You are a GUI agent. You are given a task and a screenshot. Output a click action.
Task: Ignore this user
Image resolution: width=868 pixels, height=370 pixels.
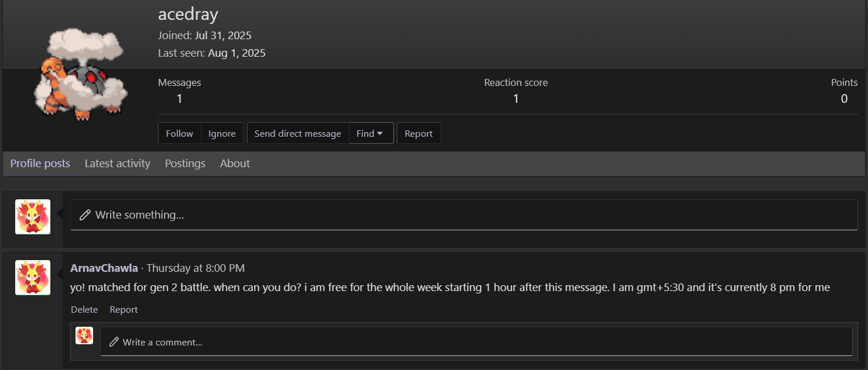tap(222, 133)
